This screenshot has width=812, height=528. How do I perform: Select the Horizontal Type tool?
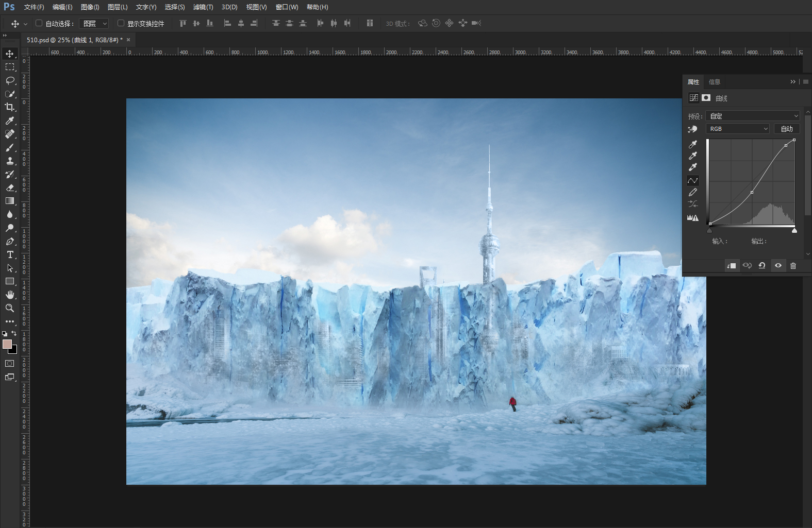coord(10,254)
